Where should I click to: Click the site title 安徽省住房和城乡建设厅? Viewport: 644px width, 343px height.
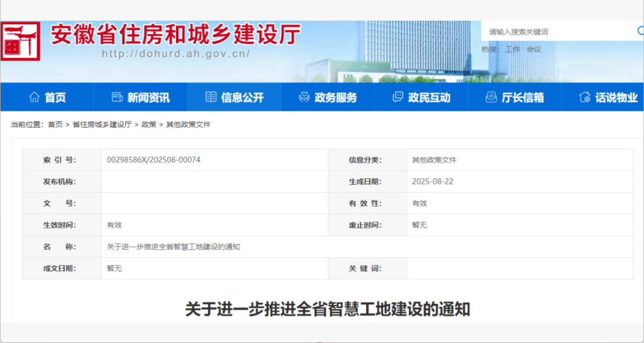pyautogui.click(x=176, y=34)
